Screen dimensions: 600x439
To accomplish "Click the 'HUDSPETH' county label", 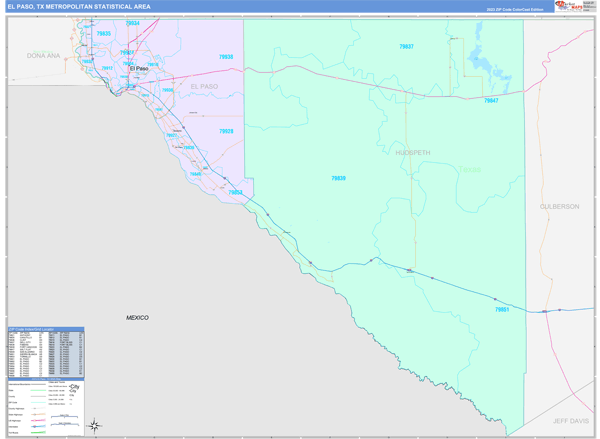I will [x=413, y=153].
